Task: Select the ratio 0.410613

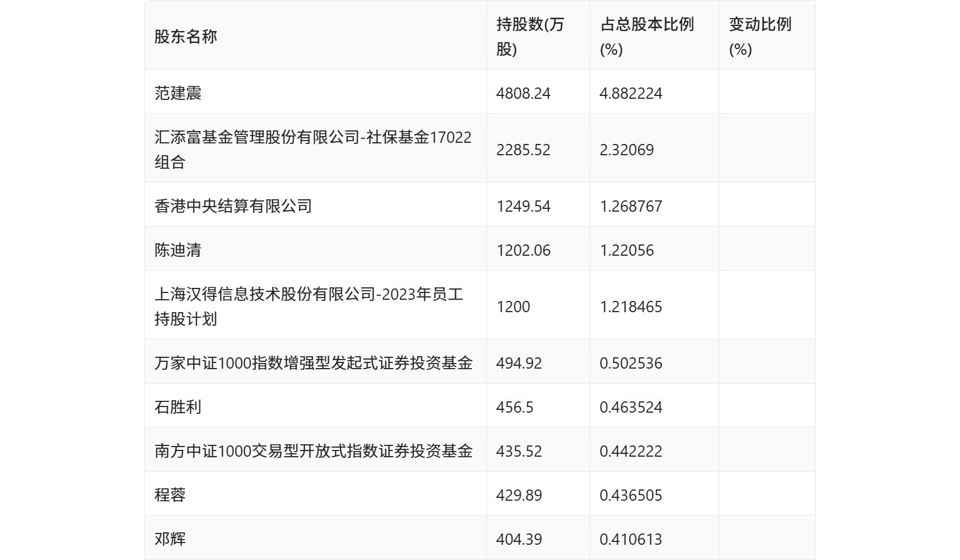Action: tap(631, 539)
